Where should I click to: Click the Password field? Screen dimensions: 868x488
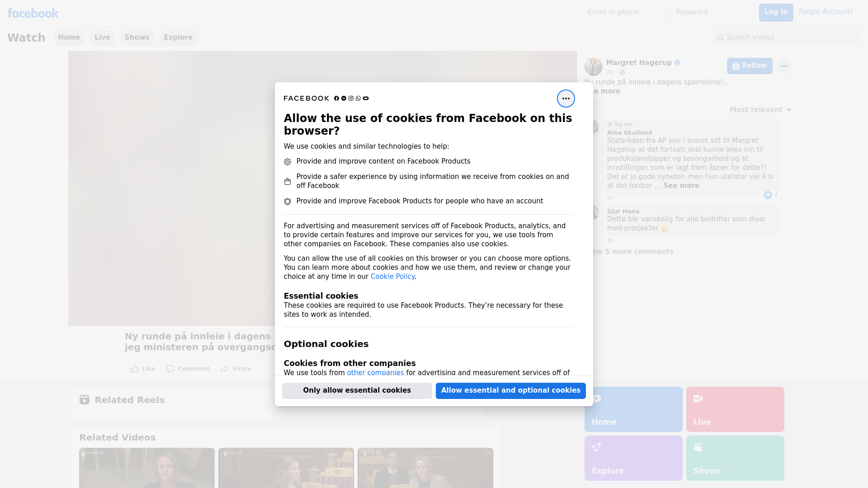[x=712, y=12]
